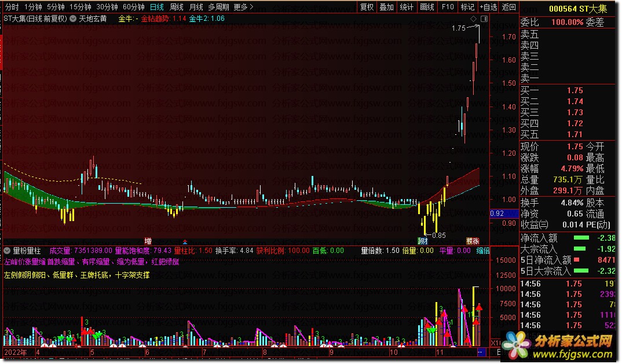The width and height of the screenshot is (622, 364).
Task: Open the 复权 adjustment options
Action: click(367, 7)
